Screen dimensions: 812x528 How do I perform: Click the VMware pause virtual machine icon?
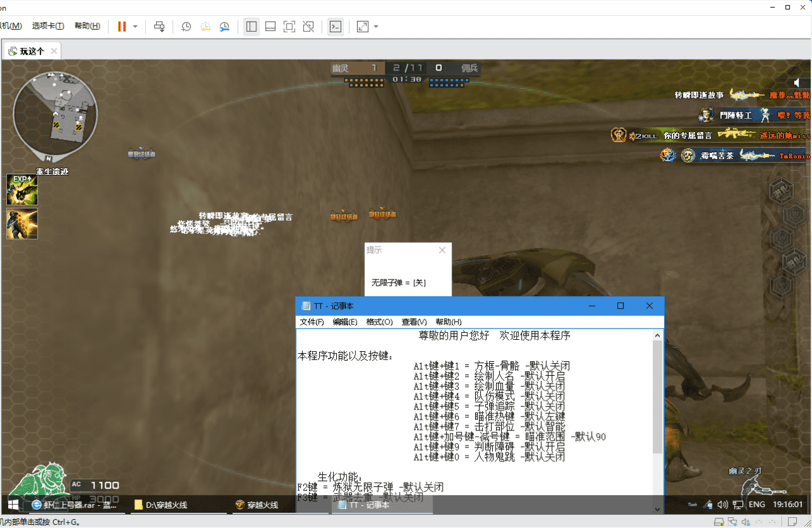pos(121,27)
